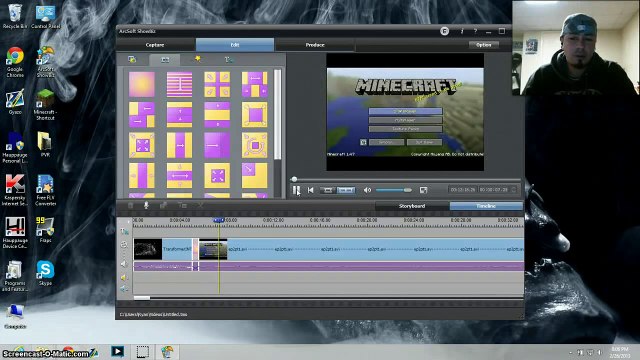Click the timecode stepper arrows

(514, 190)
